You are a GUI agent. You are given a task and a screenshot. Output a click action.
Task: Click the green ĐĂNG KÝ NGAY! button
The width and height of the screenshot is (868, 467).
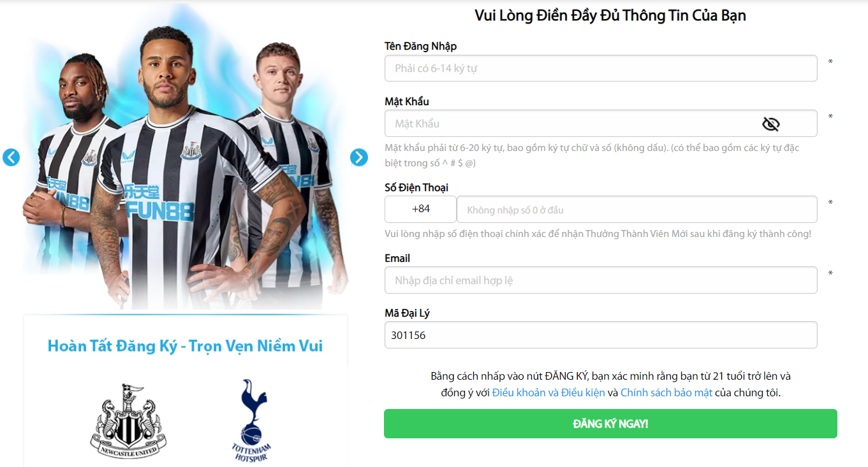click(x=610, y=424)
